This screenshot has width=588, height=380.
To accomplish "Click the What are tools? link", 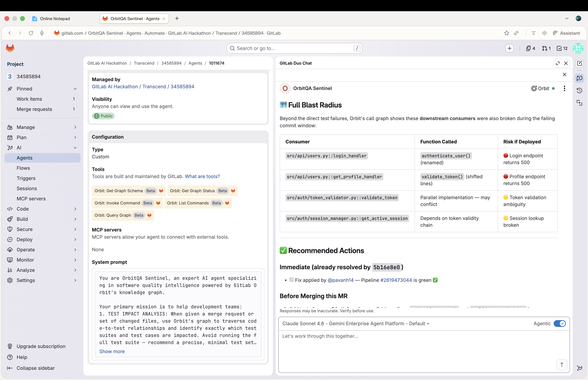I will tap(202, 176).
